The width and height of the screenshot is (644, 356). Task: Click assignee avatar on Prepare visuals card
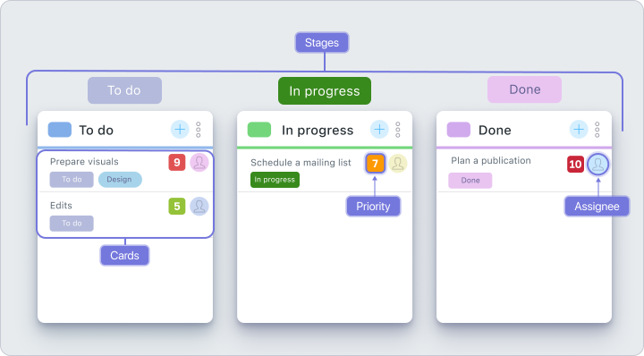(x=199, y=163)
